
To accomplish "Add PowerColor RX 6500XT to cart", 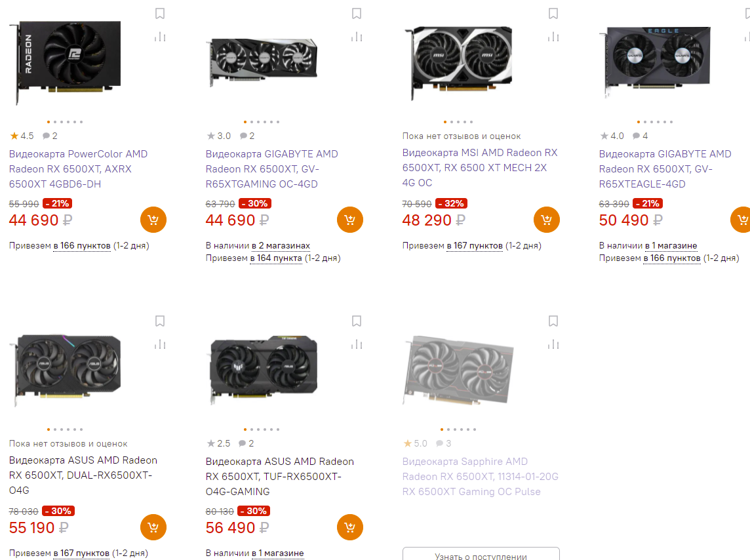I will pos(153,220).
